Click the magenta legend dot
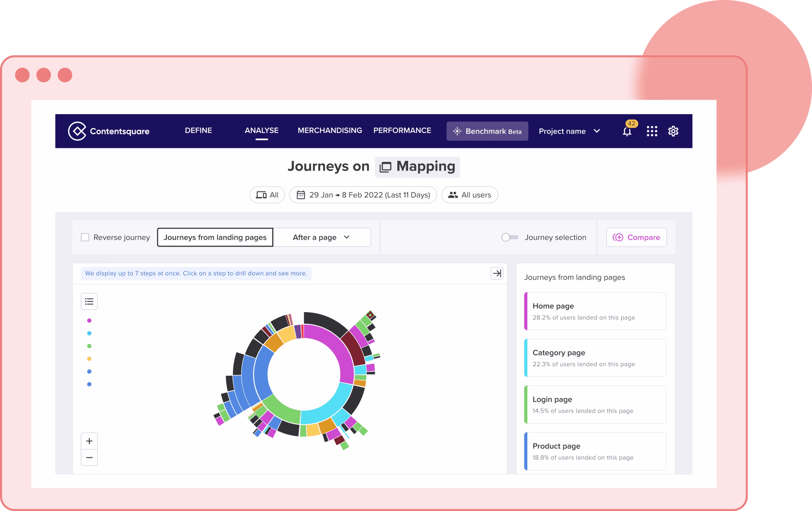The width and height of the screenshot is (812, 511). [89, 321]
